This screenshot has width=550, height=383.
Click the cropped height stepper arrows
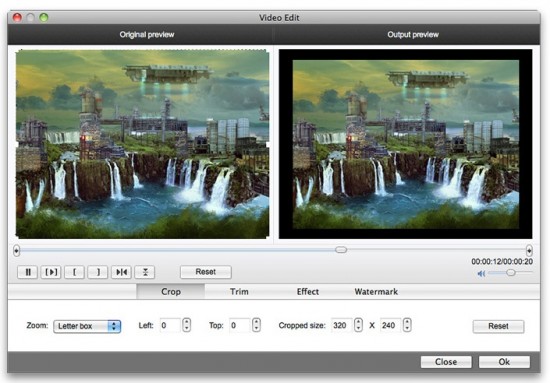click(x=407, y=325)
